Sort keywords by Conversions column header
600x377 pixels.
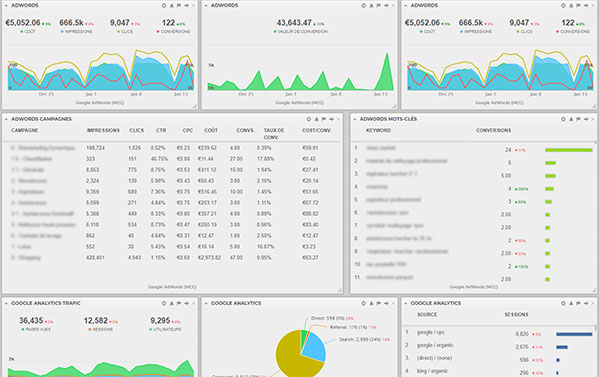pos(493,131)
